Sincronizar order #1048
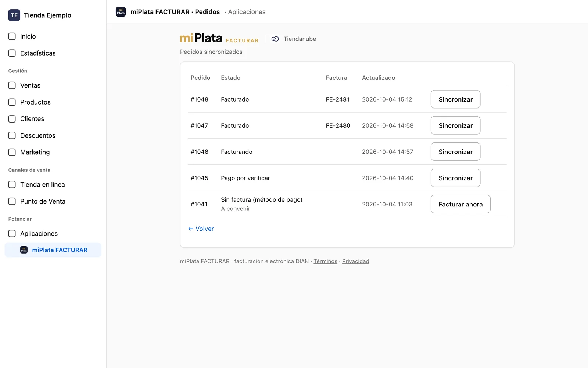Image resolution: width=588 pixels, height=368 pixels. pos(455,99)
